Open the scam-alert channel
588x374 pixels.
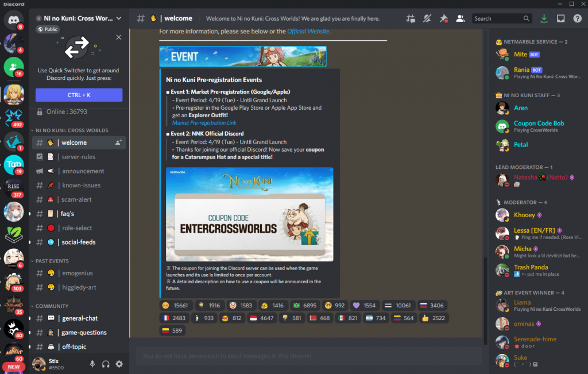pyautogui.click(x=79, y=199)
